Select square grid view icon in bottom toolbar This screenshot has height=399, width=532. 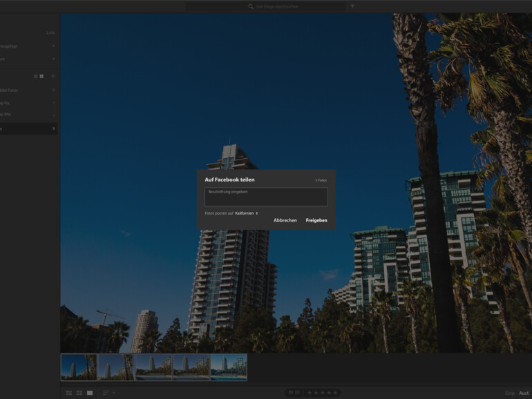(79, 393)
